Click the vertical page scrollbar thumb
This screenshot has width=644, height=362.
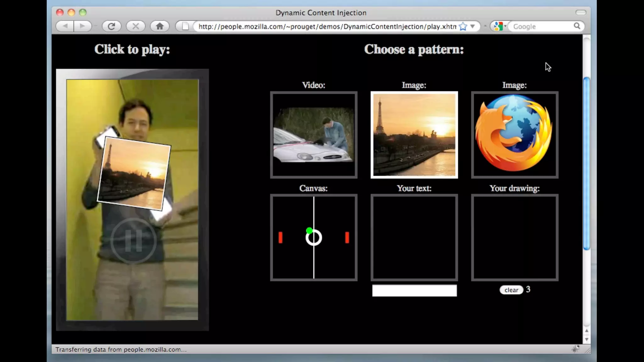586,163
